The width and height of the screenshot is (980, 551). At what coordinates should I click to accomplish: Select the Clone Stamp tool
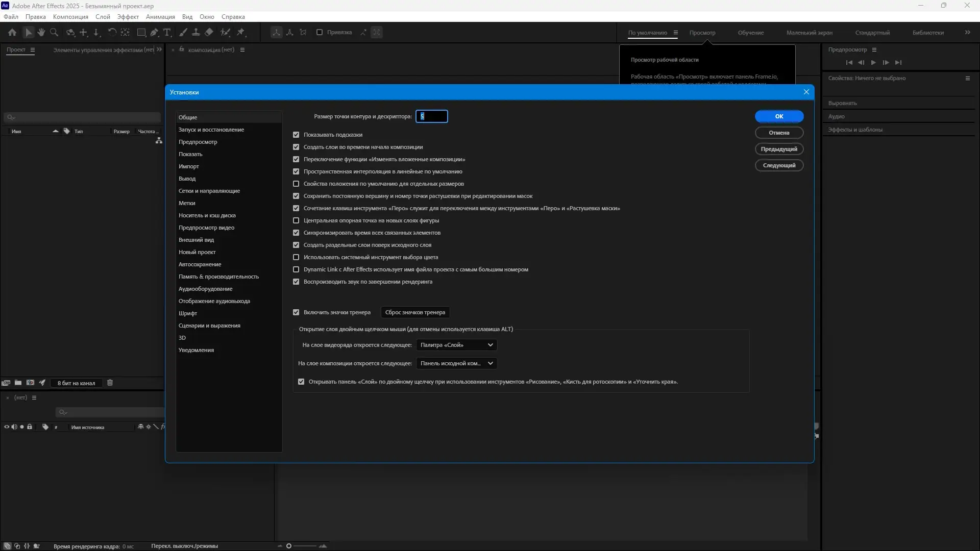click(196, 32)
